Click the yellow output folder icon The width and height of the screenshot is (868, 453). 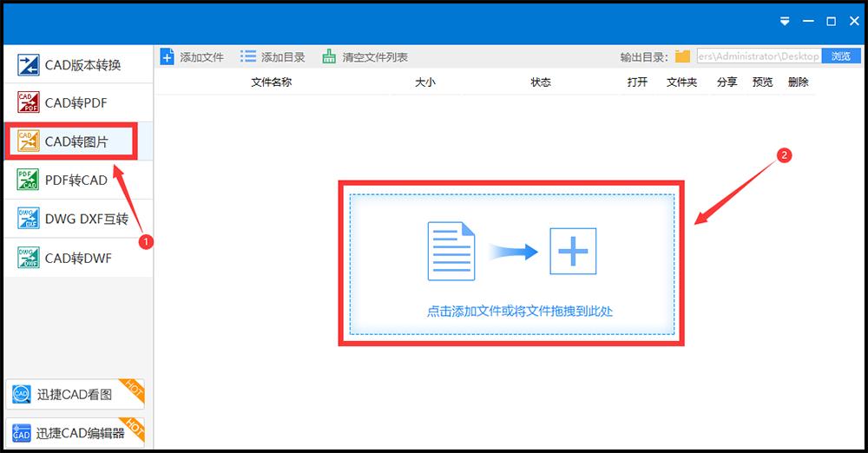[682, 56]
